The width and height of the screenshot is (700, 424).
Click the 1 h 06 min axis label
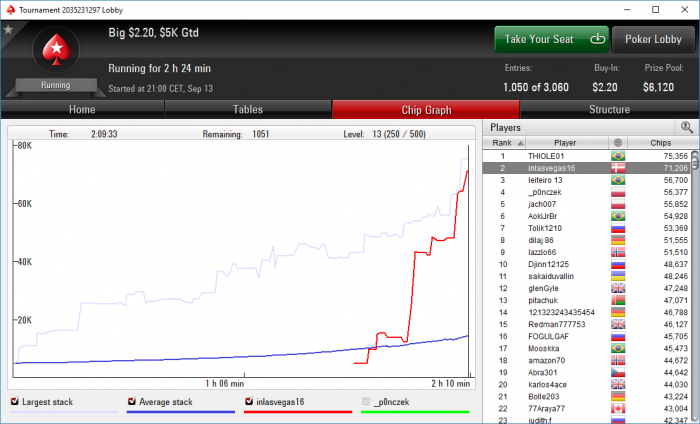pyautogui.click(x=225, y=383)
